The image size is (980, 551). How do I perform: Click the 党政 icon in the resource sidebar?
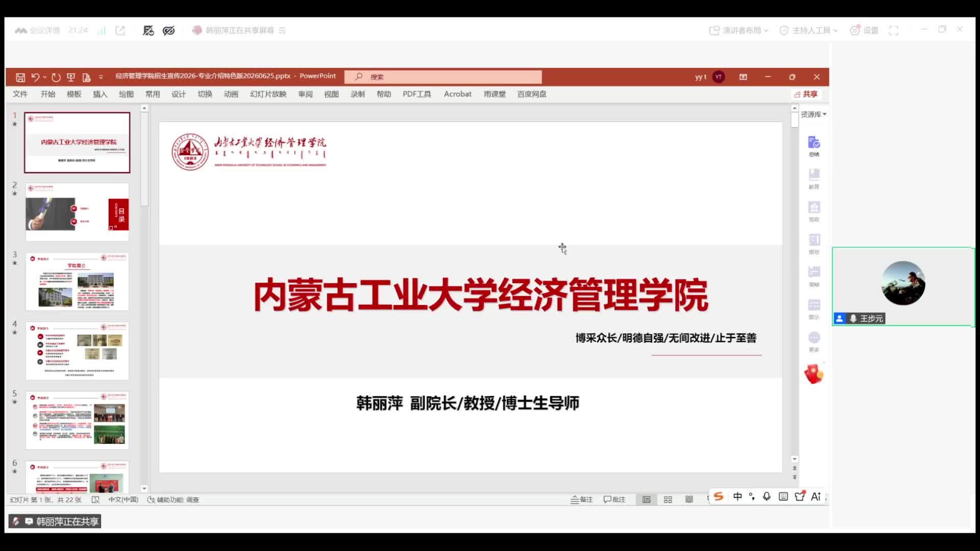pos(814,212)
